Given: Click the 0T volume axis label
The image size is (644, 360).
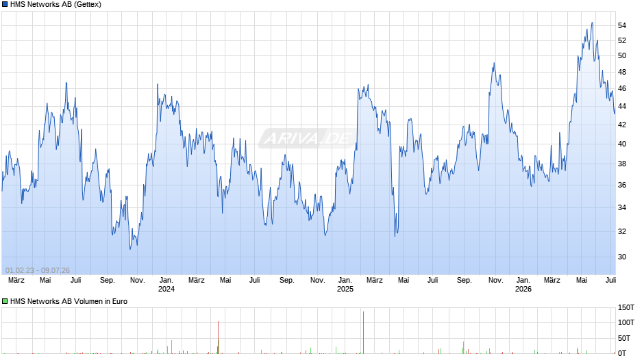Looking at the screenshot, I should coord(622,353).
